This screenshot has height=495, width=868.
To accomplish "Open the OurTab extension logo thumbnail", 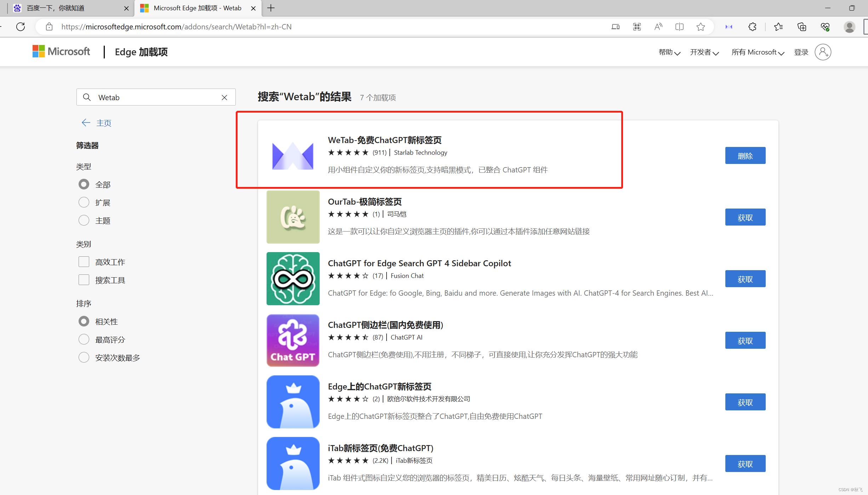I will pyautogui.click(x=293, y=217).
